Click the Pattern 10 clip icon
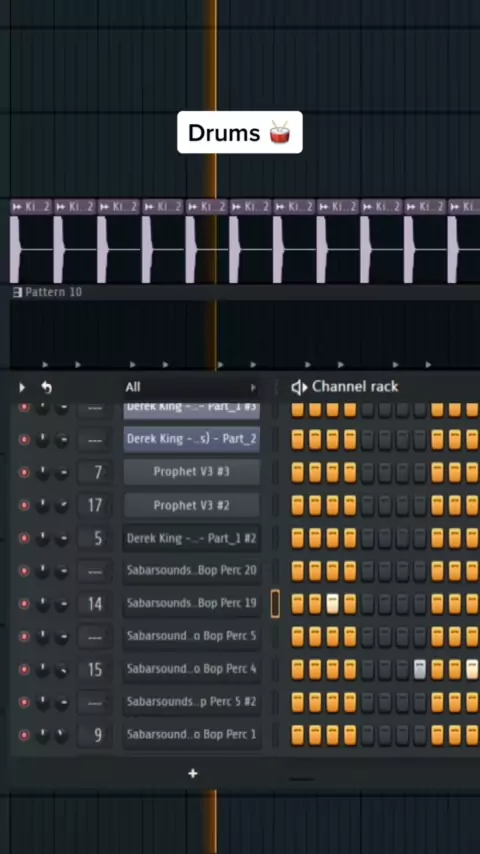This screenshot has width=480, height=854. pyautogui.click(x=17, y=292)
